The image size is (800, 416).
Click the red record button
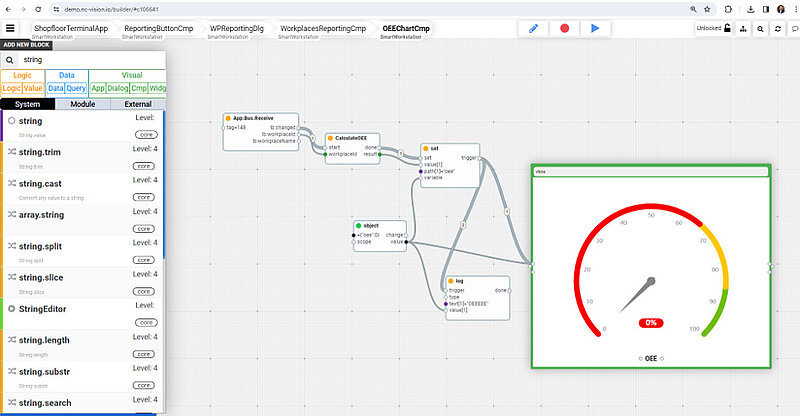click(564, 29)
